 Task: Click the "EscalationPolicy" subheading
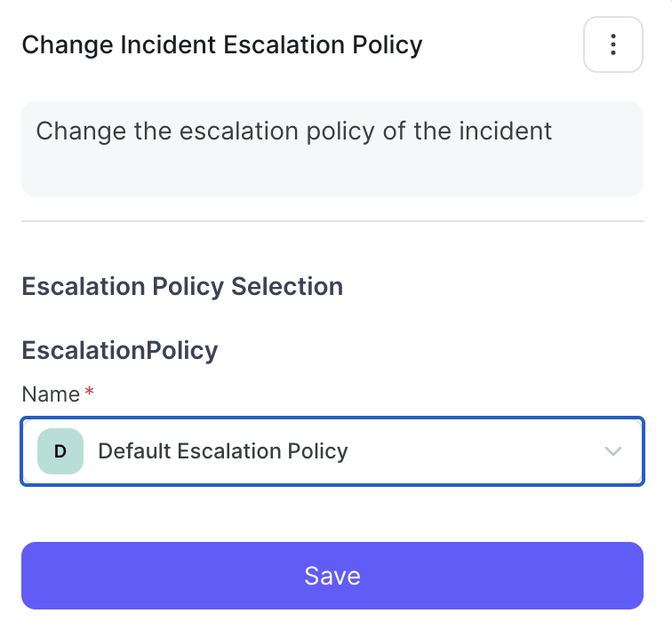click(x=120, y=351)
